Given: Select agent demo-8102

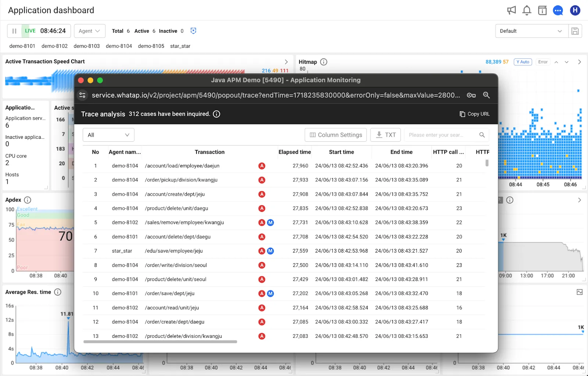Looking at the screenshot, I should tap(55, 46).
